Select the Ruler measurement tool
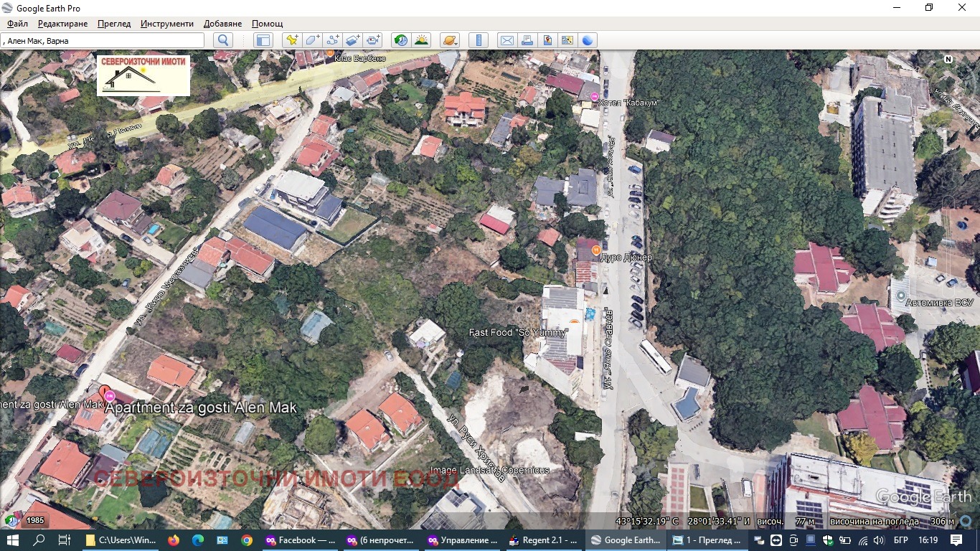980x551 pixels. coord(479,40)
